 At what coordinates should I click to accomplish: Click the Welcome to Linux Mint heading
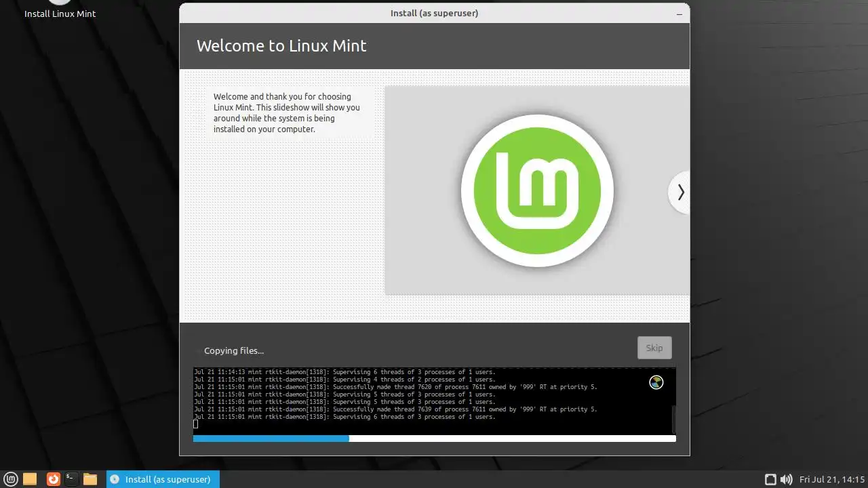coord(281,45)
